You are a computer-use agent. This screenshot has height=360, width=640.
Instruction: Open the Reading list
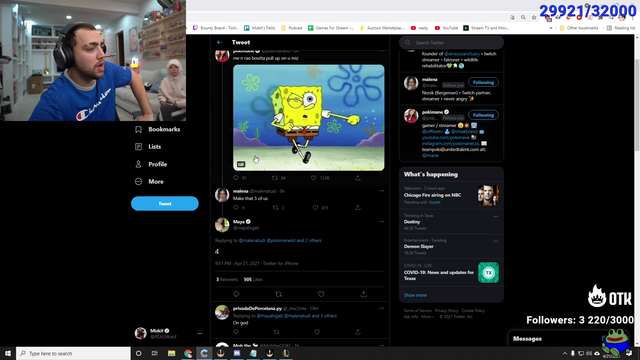(621, 28)
